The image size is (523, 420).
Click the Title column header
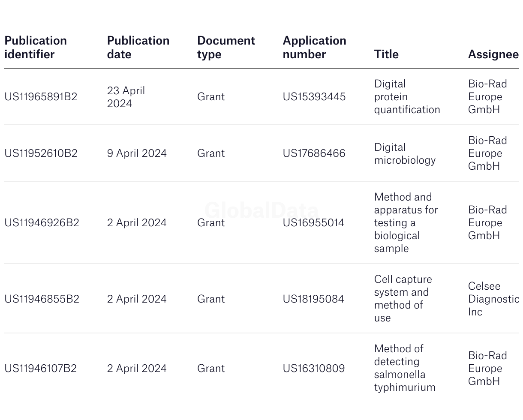[x=386, y=54]
